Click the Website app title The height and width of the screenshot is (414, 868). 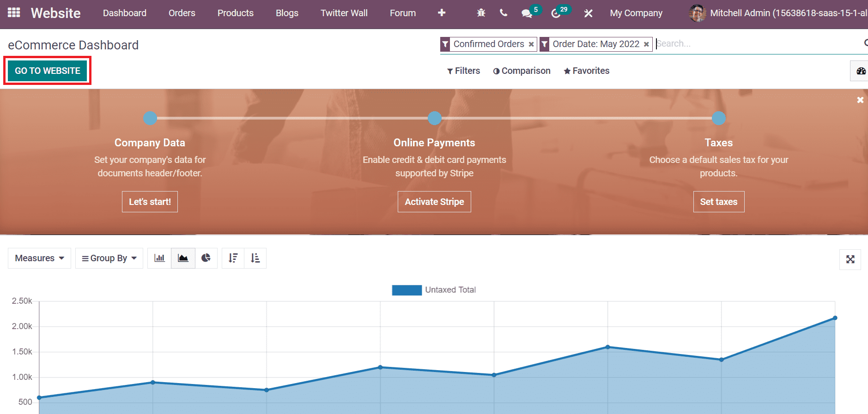click(55, 13)
